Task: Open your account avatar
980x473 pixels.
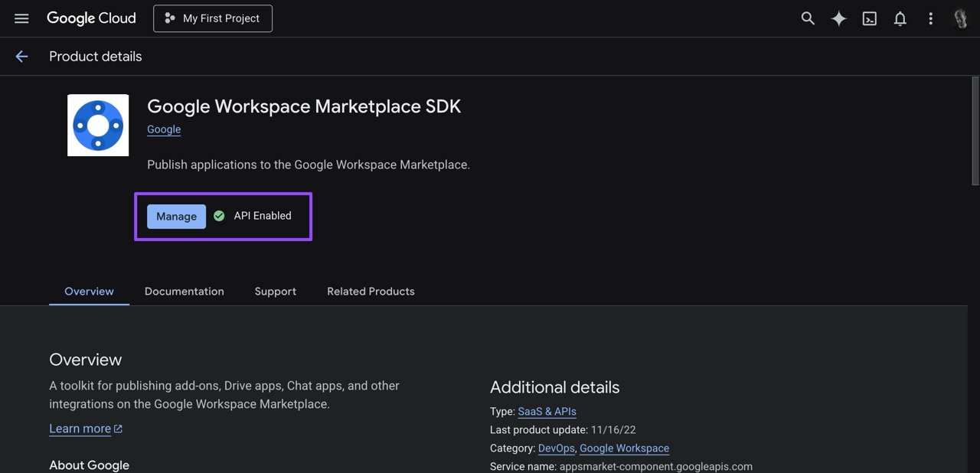Action: [x=959, y=18]
